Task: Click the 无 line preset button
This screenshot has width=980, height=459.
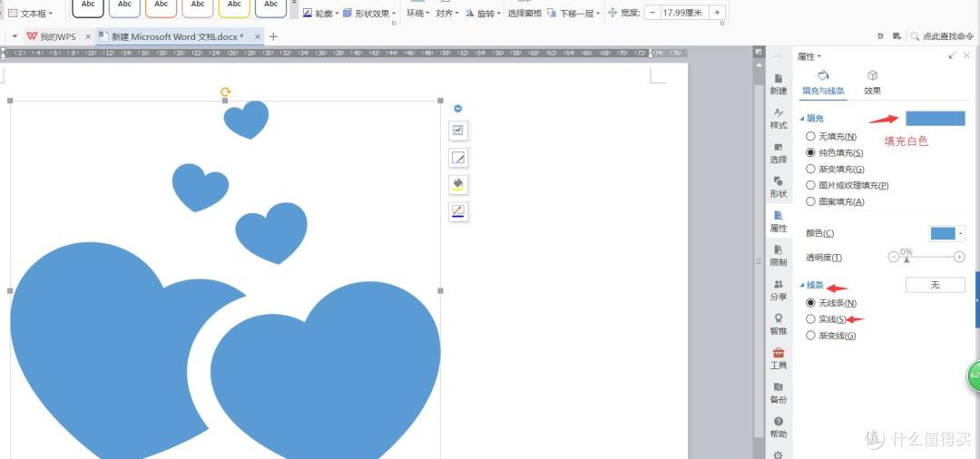Action: pos(935,285)
